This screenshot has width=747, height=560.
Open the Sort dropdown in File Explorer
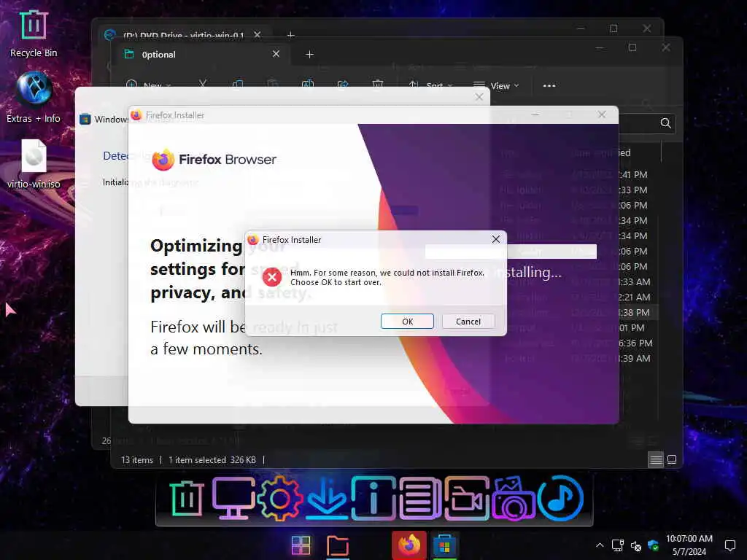point(431,86)
